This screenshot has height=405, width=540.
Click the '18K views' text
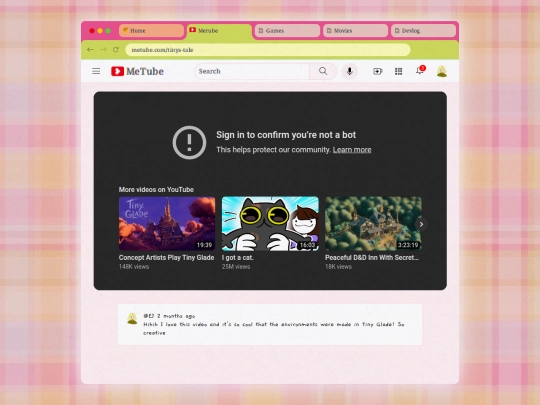[x=338, y=267]
